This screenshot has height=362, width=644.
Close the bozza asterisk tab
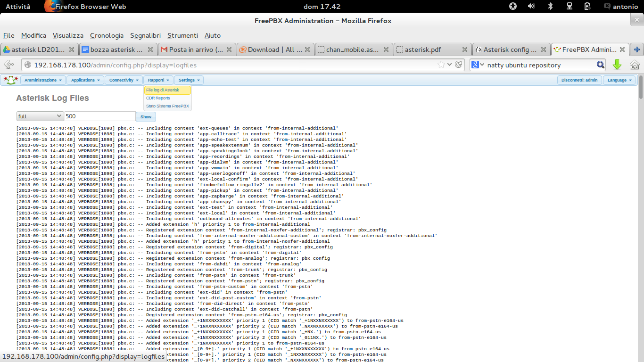150,49
